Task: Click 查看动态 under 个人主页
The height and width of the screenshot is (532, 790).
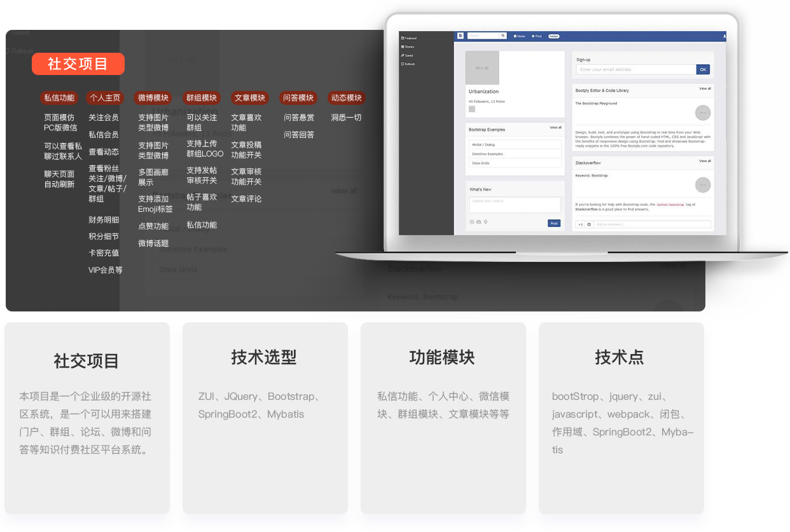Action: 104,152
